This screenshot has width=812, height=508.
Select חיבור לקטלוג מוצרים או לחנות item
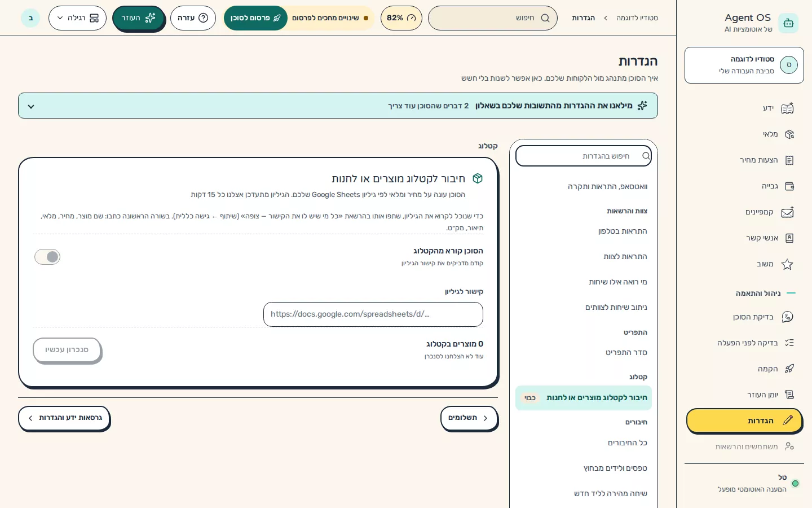point(584,398)
